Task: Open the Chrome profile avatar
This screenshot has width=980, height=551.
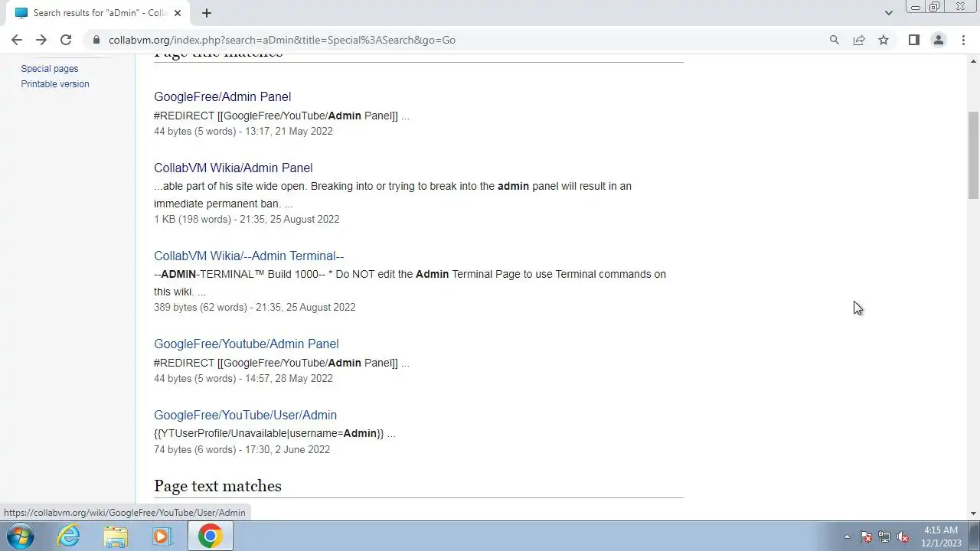Action: 938,40
